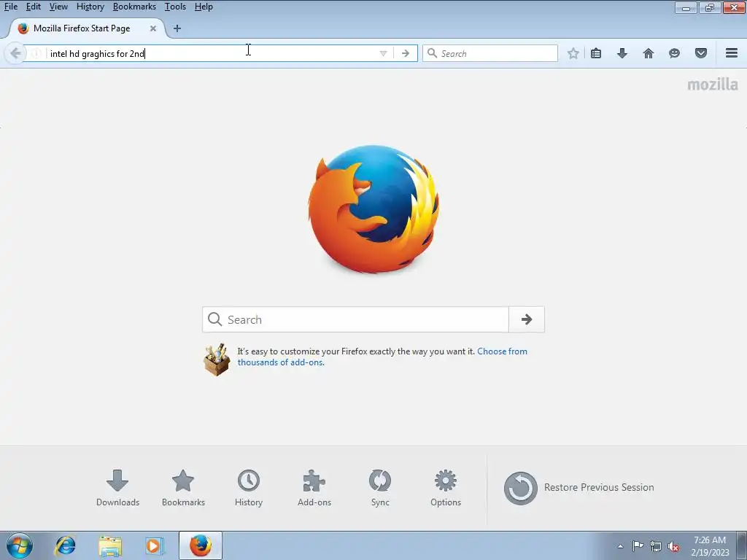Launch Internet Explorer from the taskbar
This screenshot has height=560, width=747.
[65, 545]
